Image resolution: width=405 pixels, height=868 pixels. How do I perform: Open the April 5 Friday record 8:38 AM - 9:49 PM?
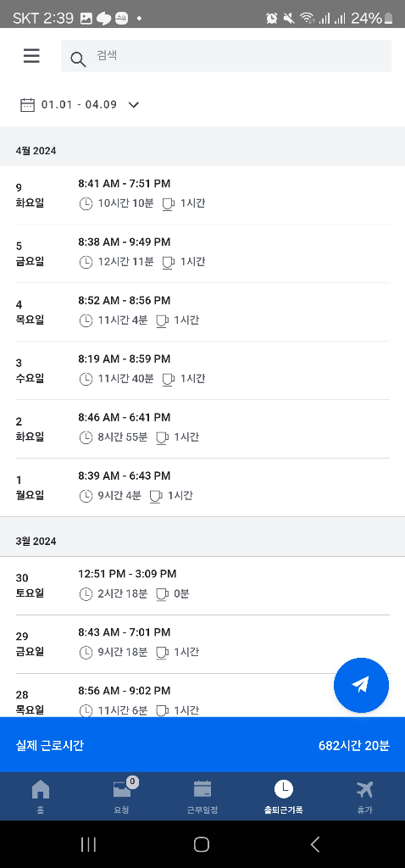(202, 253)
